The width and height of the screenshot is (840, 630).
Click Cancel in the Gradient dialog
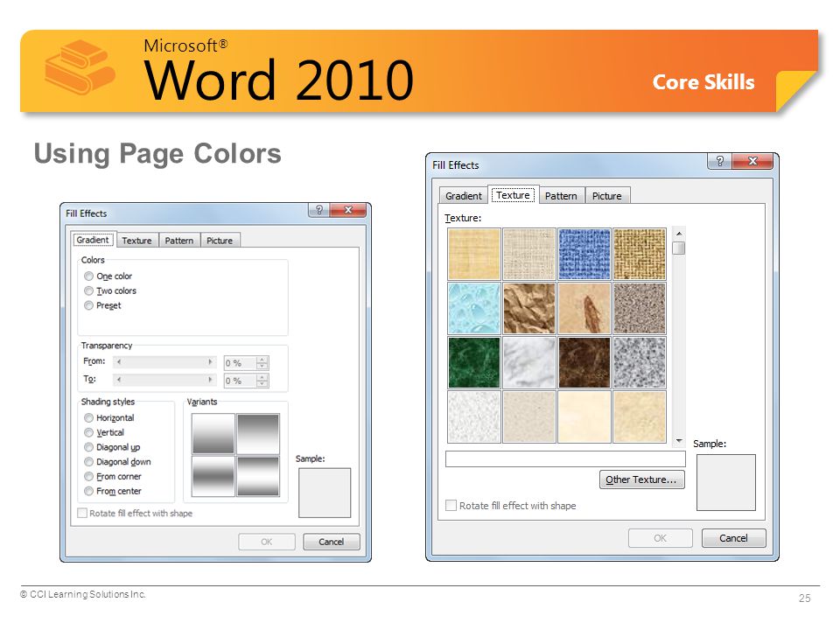coord(331,542)
